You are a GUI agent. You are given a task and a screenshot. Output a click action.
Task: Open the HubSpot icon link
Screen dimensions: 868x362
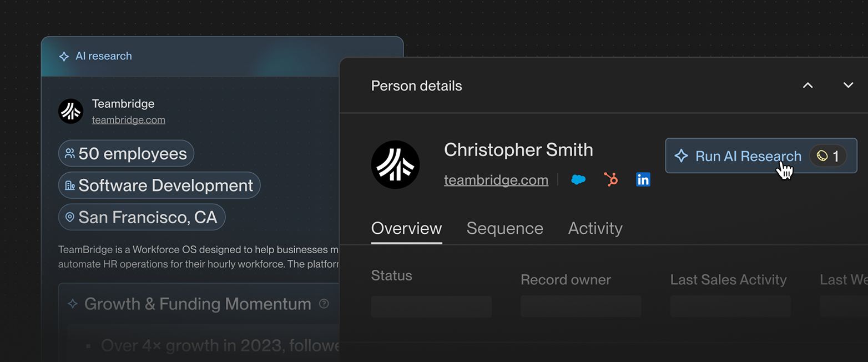[611, 179]
